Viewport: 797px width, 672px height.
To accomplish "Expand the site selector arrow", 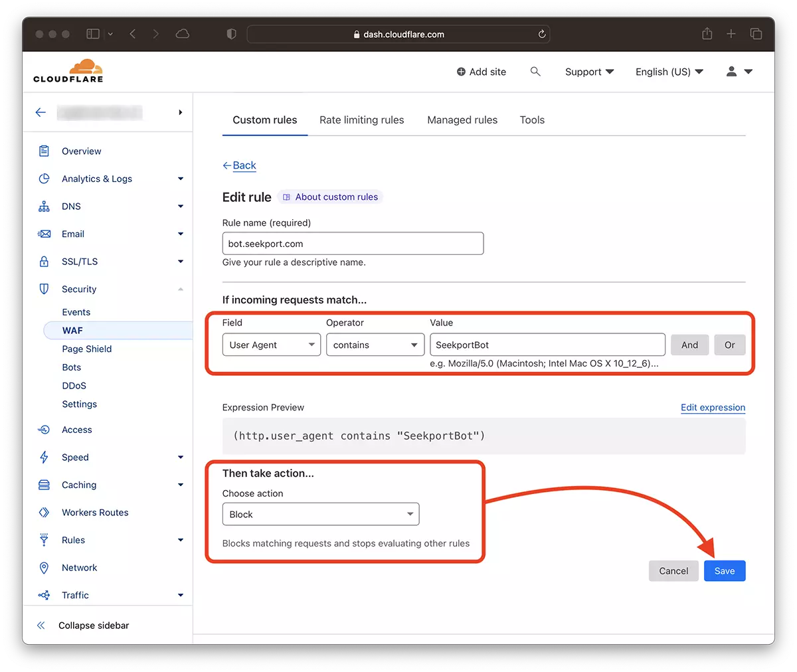I will (x=181, y=112).
